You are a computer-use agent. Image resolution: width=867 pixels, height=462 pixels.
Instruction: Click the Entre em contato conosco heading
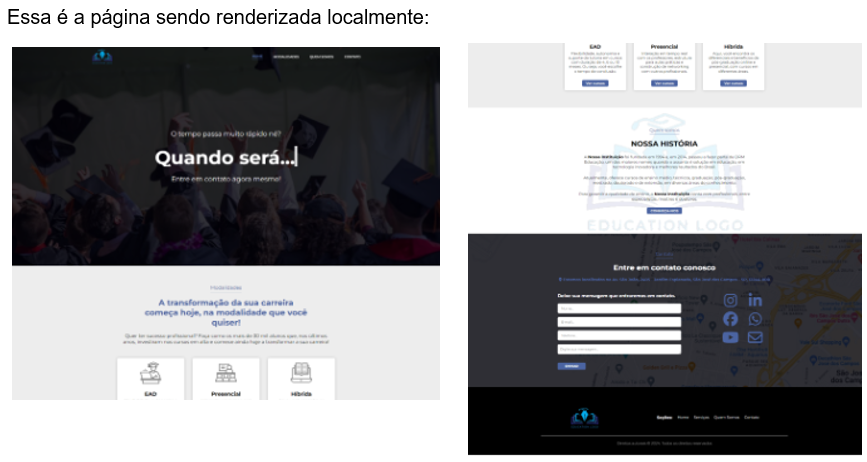click(x=664, y=267)
